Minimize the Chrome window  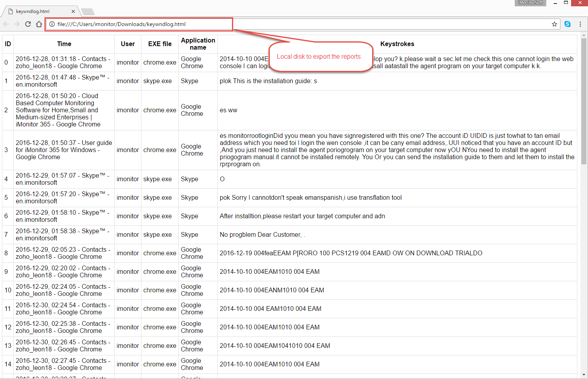click(555, 3)
